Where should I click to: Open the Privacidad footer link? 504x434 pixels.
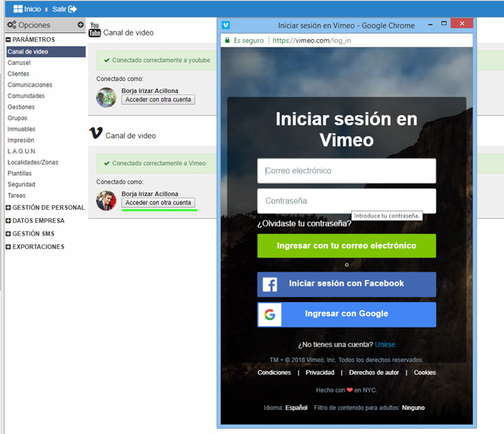[320, 372]
